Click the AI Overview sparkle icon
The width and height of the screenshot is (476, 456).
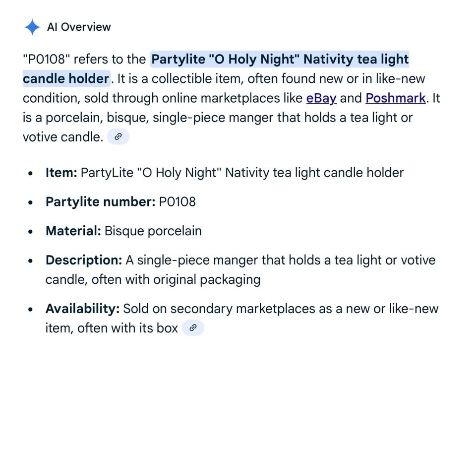point(32,27)
